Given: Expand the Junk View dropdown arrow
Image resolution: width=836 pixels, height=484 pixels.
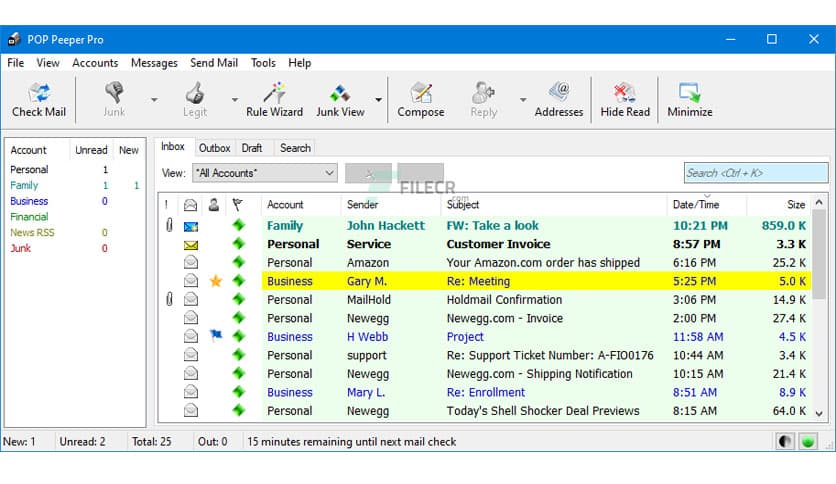Looking at the screenshot, I should tap(378, 100).
